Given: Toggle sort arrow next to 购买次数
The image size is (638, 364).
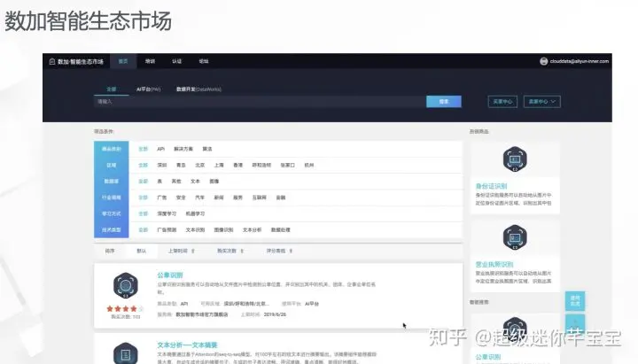Looking at the screenshot, I should coord(242,251).
